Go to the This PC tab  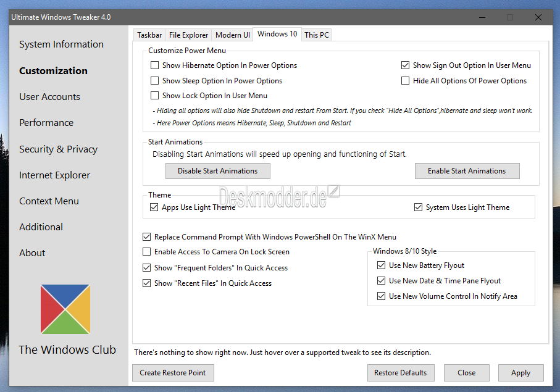(x=317, y=35)
